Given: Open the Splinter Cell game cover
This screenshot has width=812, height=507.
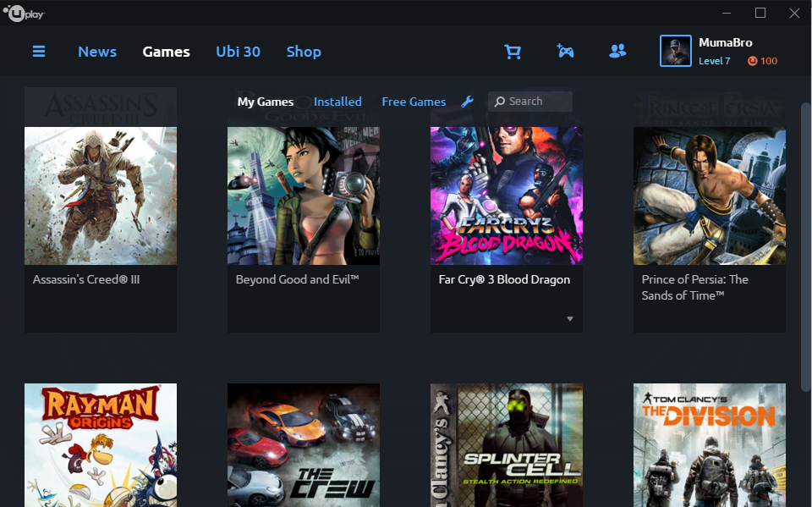Looking at the screenshot, I should pos(507,445).
